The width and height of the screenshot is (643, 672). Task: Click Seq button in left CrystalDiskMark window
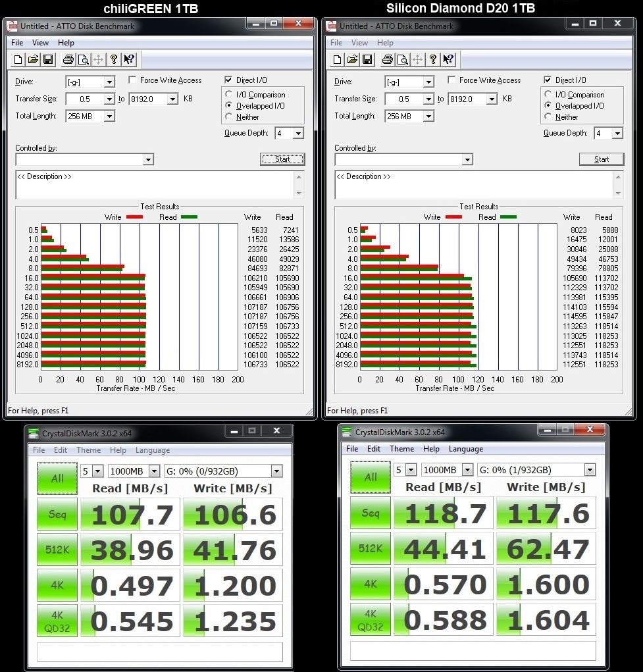click(x=57, y=514)
